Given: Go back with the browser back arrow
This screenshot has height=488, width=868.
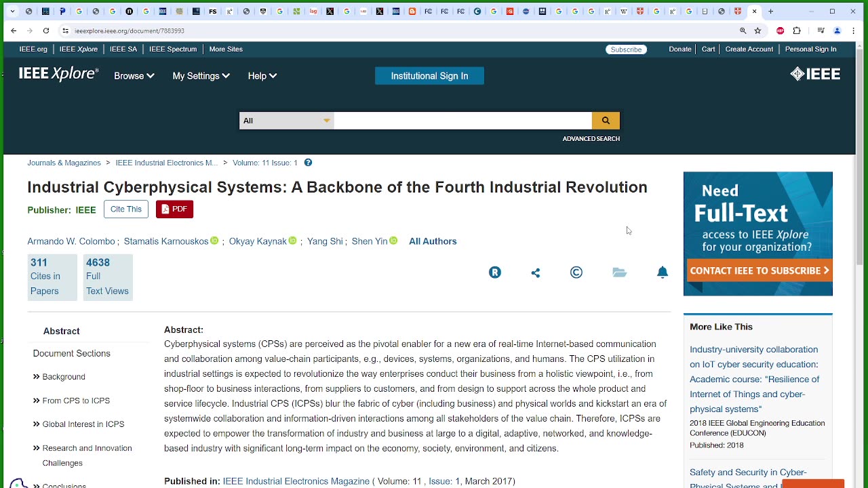Looking at the screenshot, I should click(14, 30).
